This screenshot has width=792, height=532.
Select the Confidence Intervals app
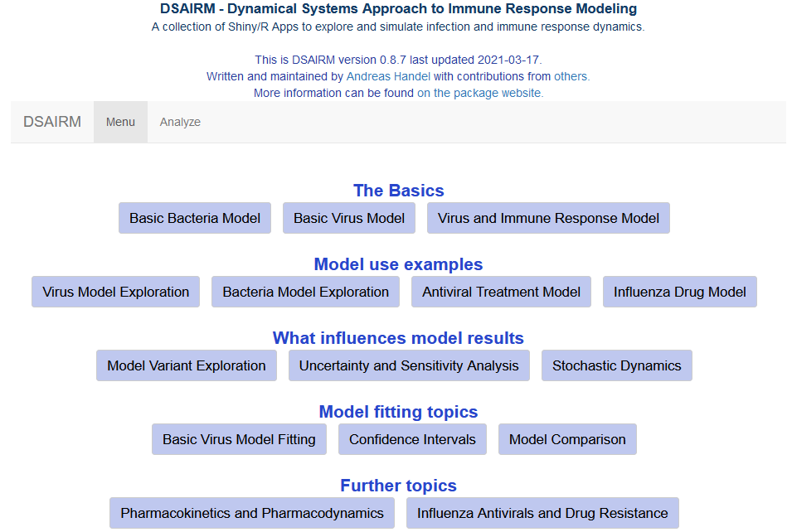coord(412,439)
